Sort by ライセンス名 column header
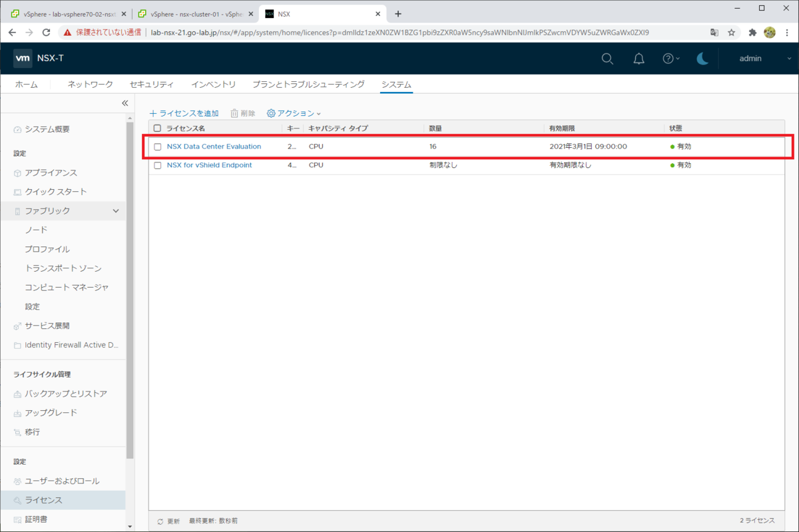The height and width of the screenshot is (532, 799). click(x=186, y=128)
